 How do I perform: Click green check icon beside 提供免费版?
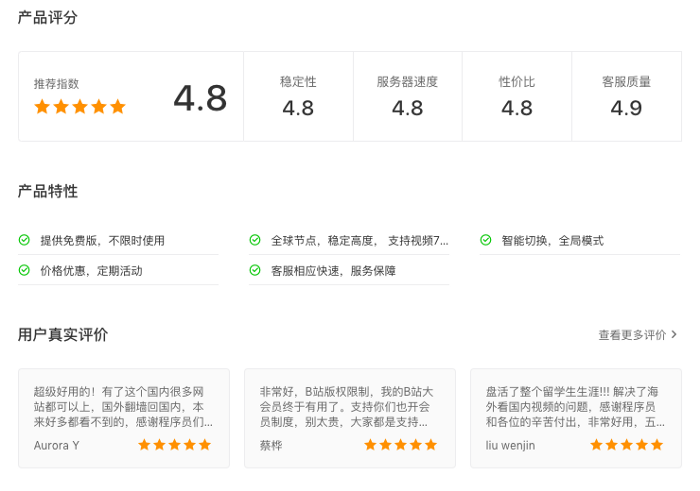(x=24, y=240)
